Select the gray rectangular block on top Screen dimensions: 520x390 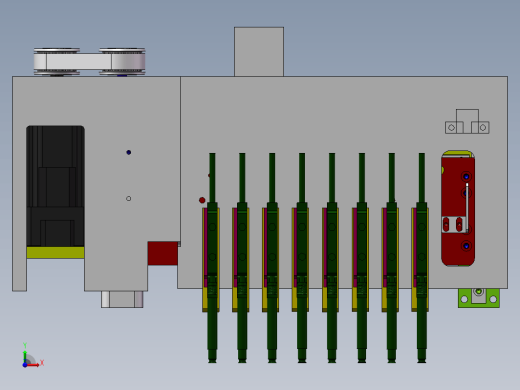click(x=259, y=52)
